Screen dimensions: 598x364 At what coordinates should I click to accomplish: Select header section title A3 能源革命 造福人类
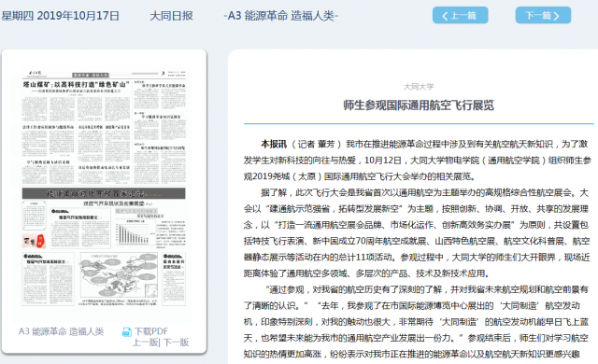tap(281, 16)
